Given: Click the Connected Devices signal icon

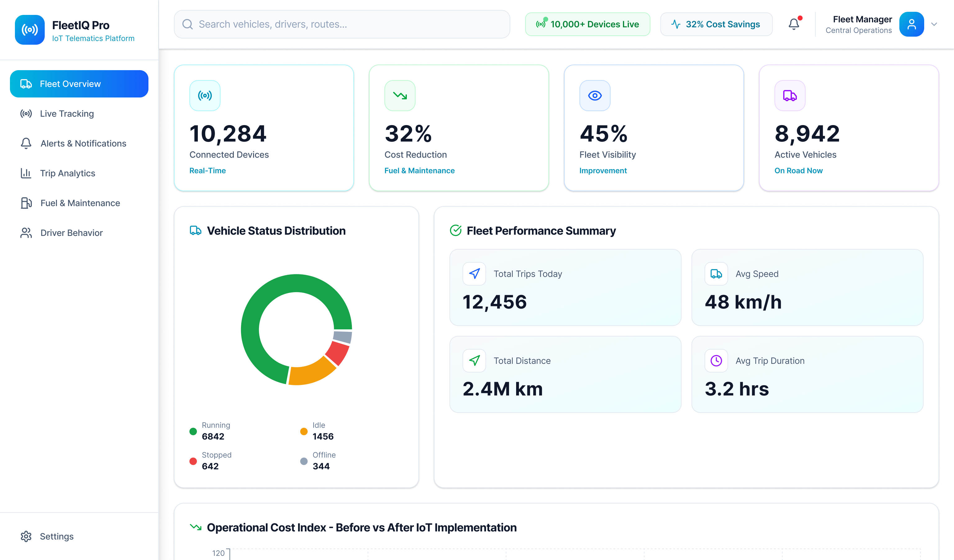Looking at the screenshot, I should click(x=205, y=95).
